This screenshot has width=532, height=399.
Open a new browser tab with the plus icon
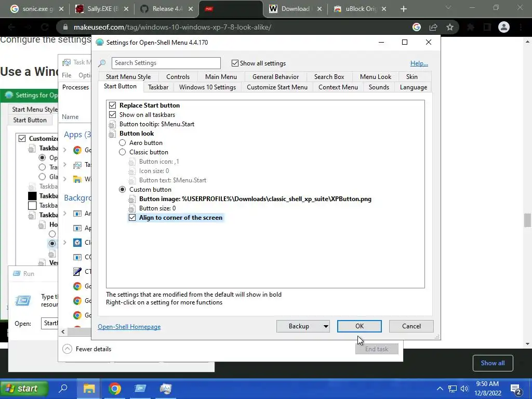coord(403,9)
